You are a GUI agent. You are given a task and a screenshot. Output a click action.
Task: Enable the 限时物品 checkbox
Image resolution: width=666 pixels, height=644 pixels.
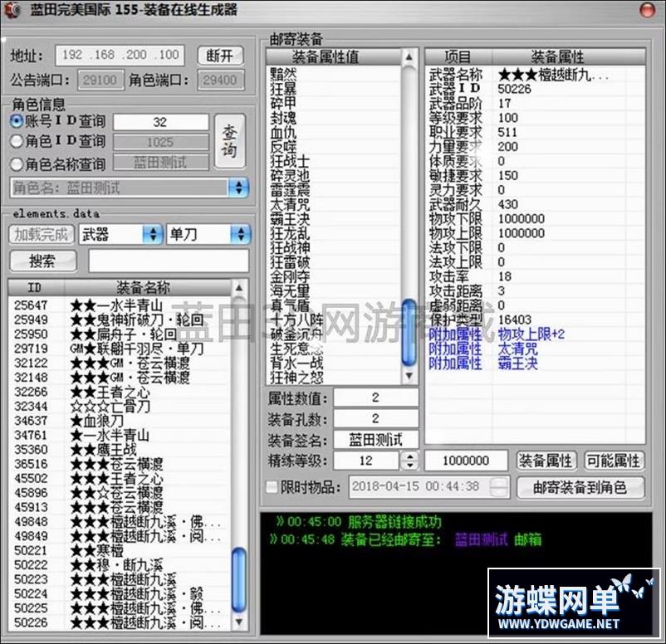[x=272, y=486]
